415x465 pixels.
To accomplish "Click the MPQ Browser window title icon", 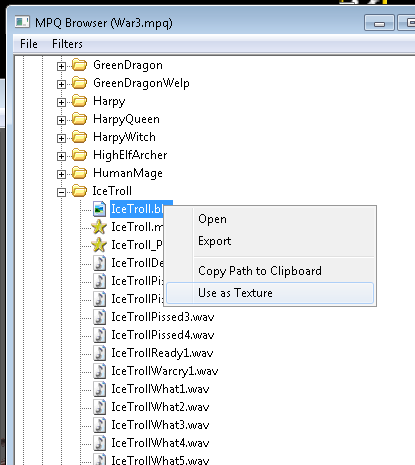I will click(22, 22).
